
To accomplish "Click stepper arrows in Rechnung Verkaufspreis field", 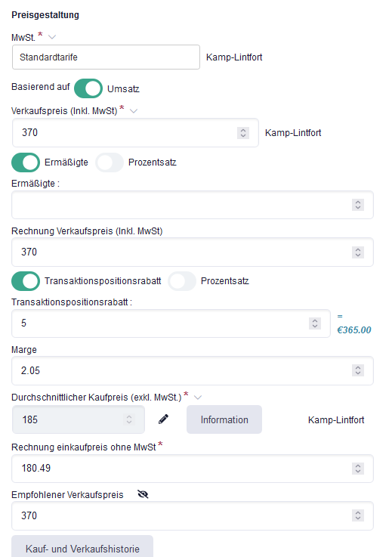I will pos(358,252).
